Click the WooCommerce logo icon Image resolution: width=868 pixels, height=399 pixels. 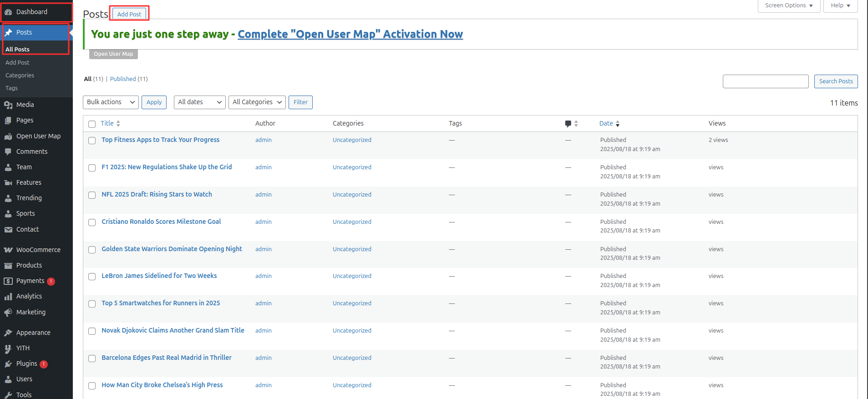pyautogui.click(x=8, y=250)
